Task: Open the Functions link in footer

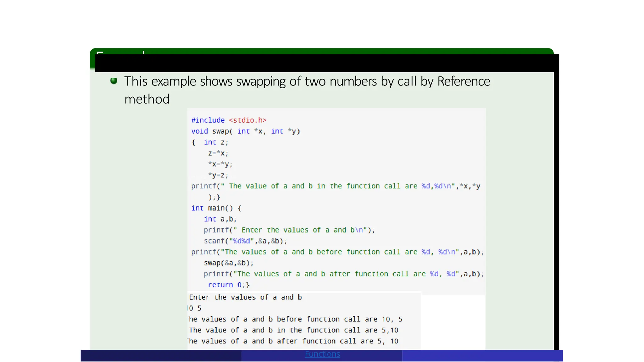Action: pyautogui.click(x=322, y=354)
